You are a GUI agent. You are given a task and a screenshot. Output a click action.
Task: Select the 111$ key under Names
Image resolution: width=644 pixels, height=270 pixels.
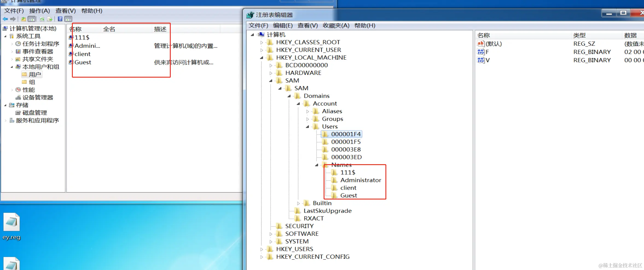(344, 172)
